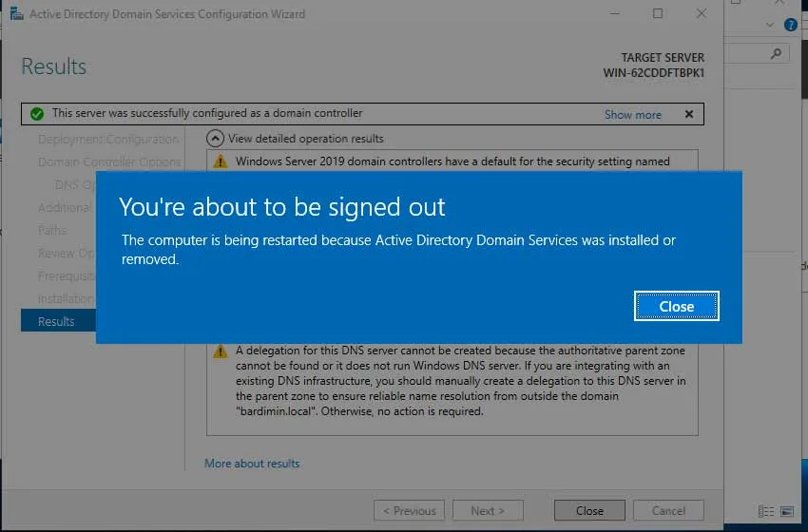Select Domain Controller Options step

coord(109,161)
